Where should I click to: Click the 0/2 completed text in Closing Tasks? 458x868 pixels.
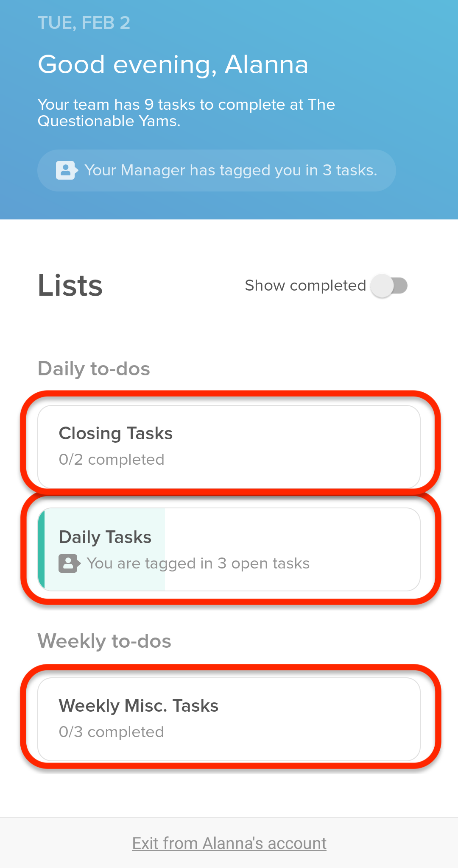112,460
